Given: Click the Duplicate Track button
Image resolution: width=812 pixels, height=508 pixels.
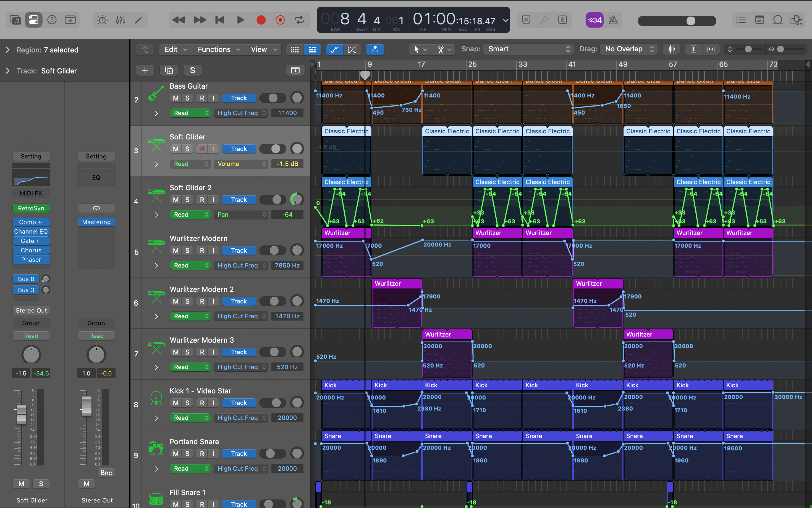Looking at the screenshot, I should coord(169,70).
